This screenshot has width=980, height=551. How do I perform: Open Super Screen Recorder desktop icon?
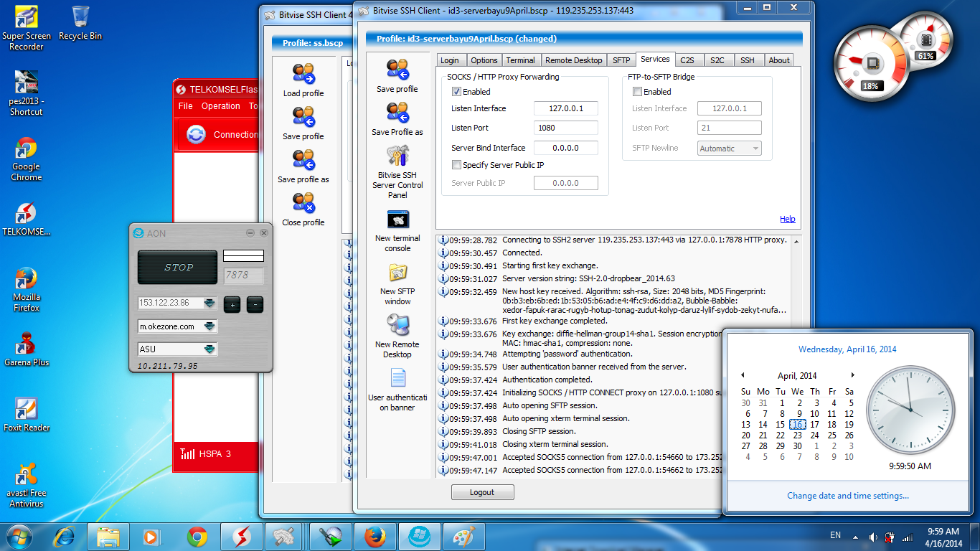point(27,28)
